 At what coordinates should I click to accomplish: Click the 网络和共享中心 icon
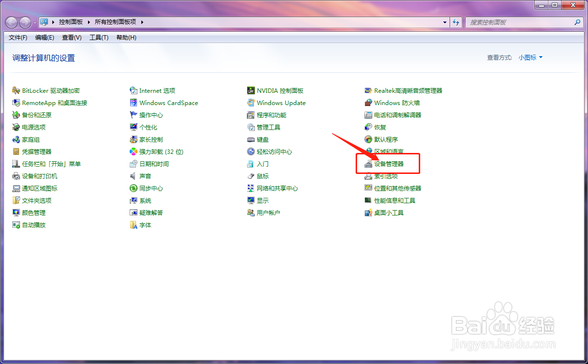click(x=251, y=188)
